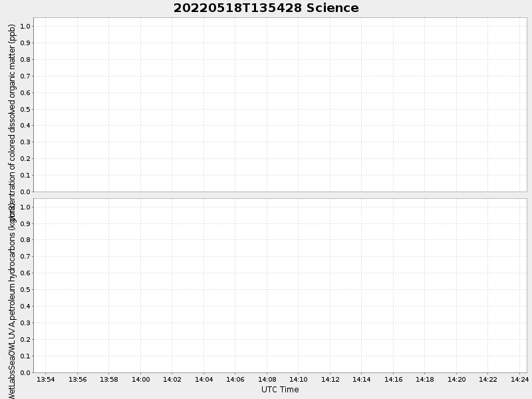Click the 0.6 tick of the organic matter plot
Screen dimensions: 532x399
click(x=25, y=92)
